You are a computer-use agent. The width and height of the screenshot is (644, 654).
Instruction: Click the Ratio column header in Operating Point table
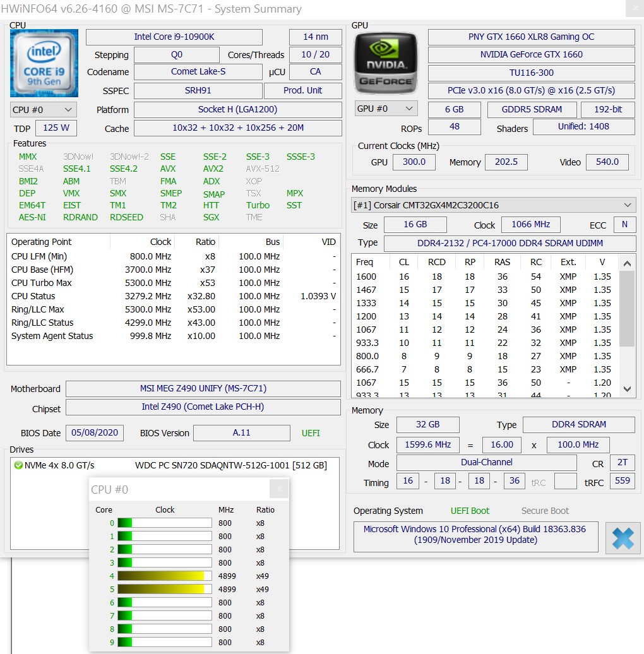pyautogui.click(x=206, y=242)
